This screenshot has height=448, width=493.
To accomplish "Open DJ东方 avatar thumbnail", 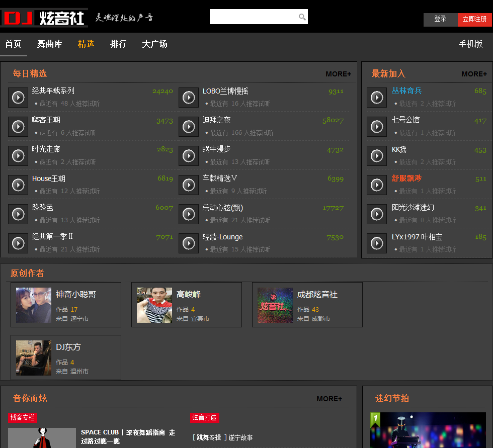I will (x=34, y=358).
